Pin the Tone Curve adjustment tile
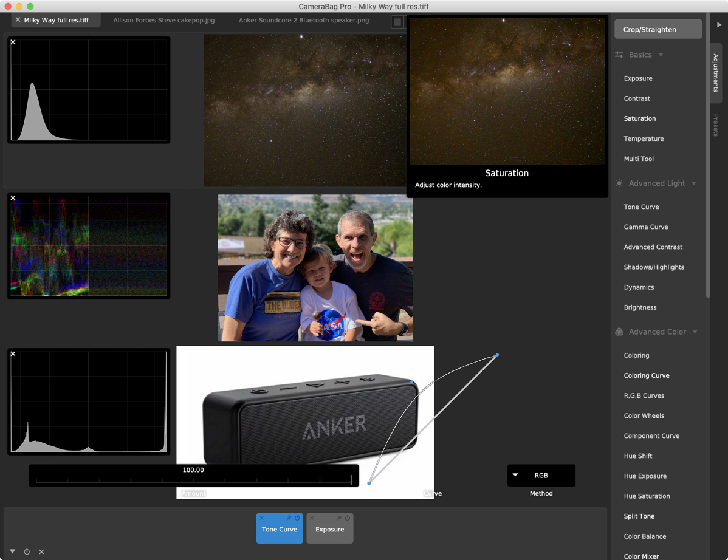The width and height of the screenshot is (728, 560). tap(289, 518)
